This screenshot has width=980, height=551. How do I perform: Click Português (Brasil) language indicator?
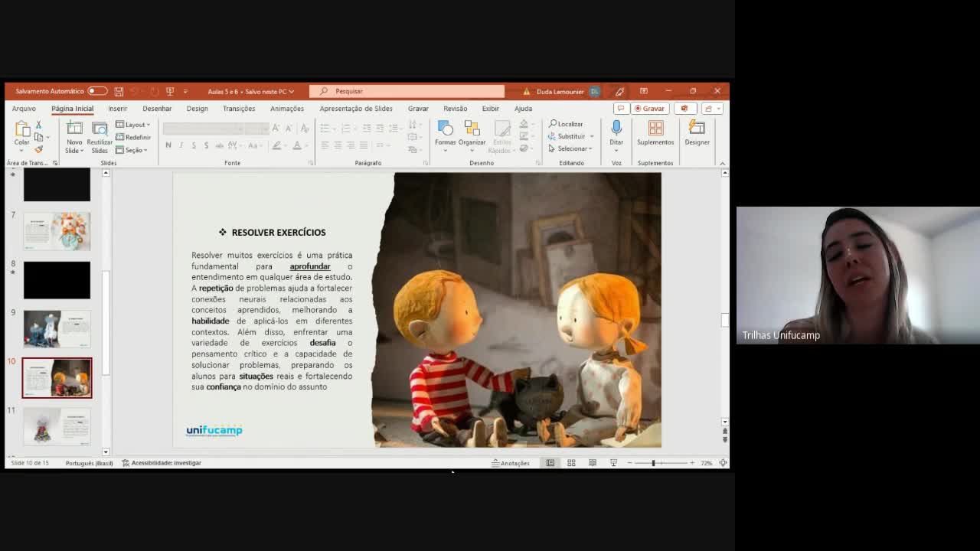click(89, 463)
